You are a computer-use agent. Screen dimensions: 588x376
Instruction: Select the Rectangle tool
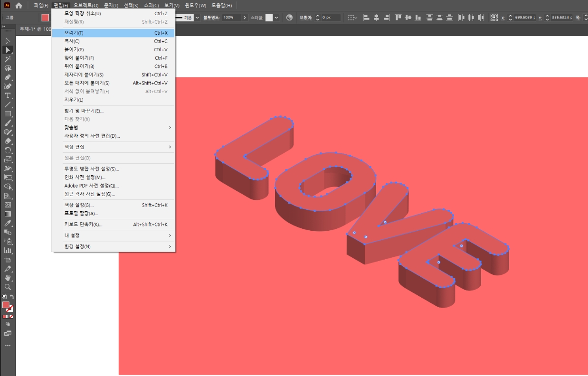point(8,113)
